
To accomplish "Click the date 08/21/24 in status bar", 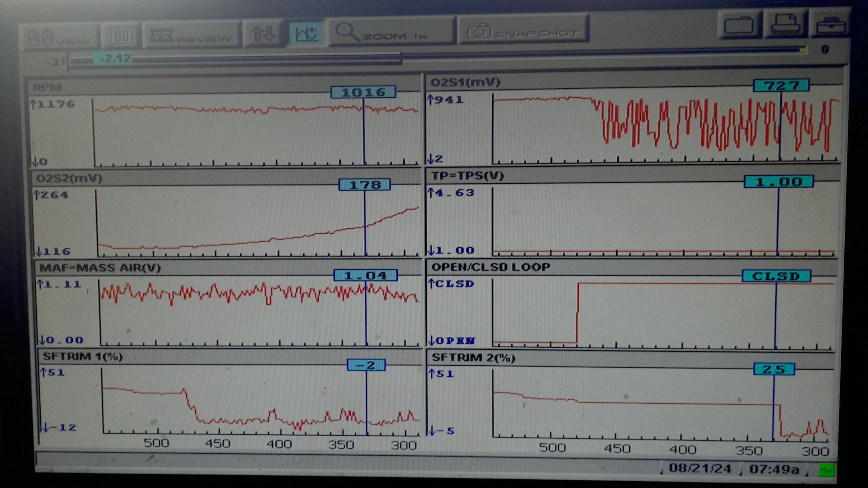I will point(700,468).
